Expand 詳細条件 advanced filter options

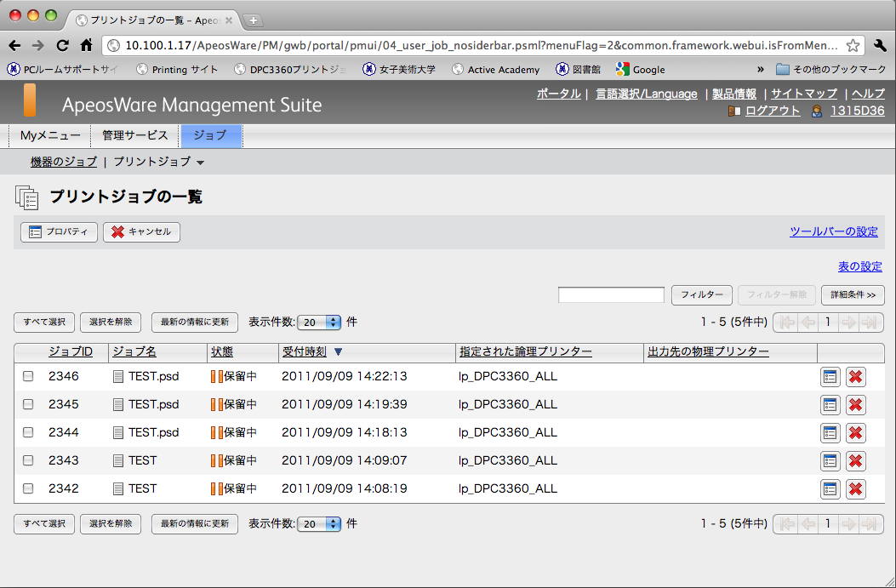pos(853,295)
